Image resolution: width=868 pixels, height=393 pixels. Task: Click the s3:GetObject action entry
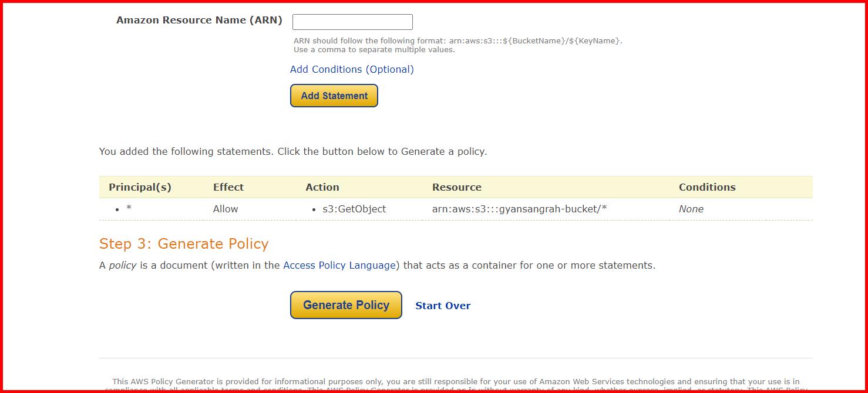click(355, 208)
